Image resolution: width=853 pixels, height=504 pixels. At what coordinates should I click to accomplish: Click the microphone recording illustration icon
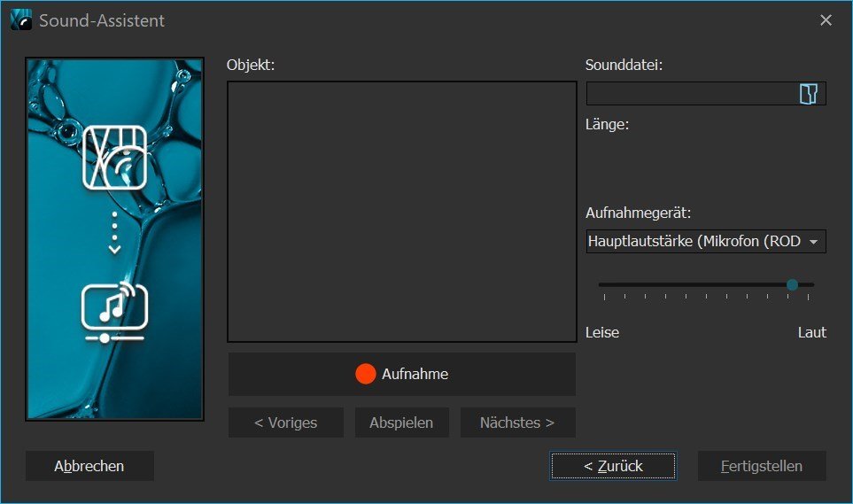pyautogui.click(x=114, y=158)
